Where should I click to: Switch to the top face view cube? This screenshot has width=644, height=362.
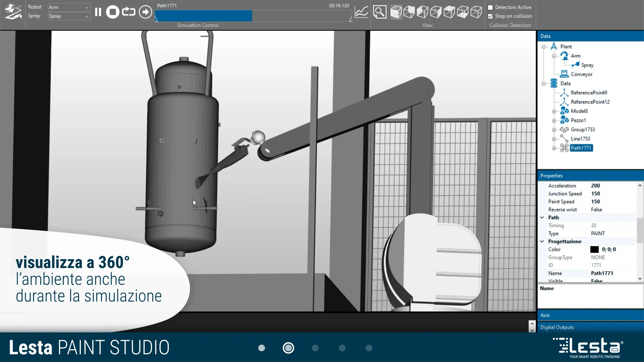tap(449, 12)
